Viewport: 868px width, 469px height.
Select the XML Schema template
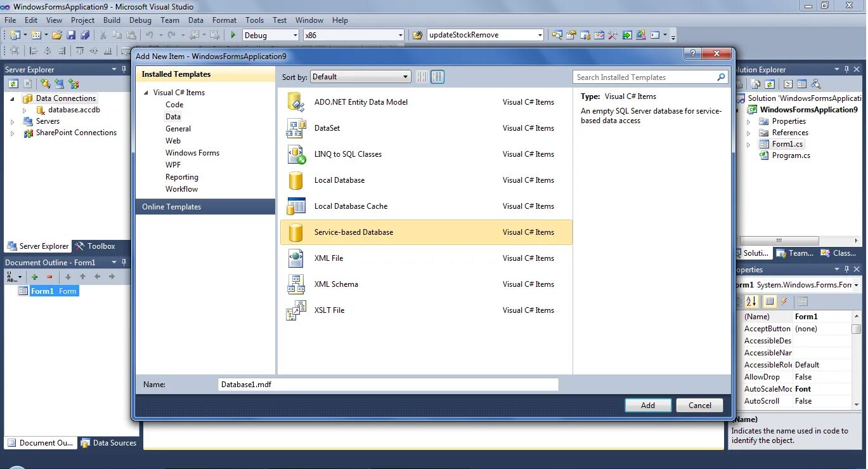426,284
